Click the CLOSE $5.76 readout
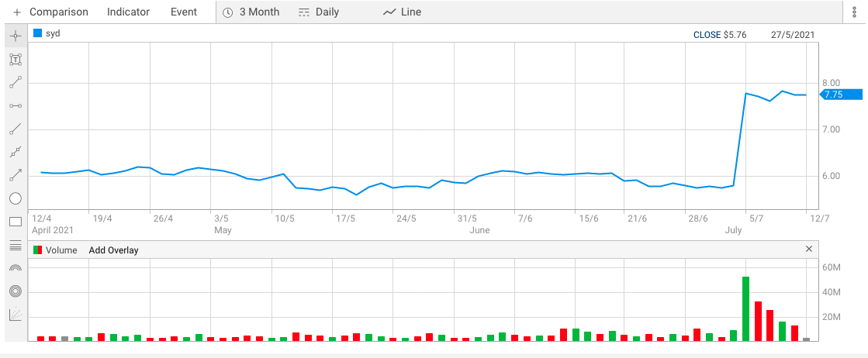This screenshot has height=358, width=868. point(720,34)
